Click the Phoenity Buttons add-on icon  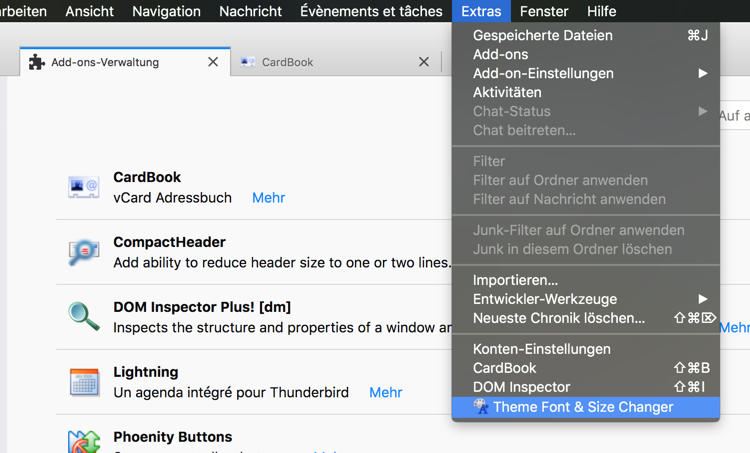(84, 440)
